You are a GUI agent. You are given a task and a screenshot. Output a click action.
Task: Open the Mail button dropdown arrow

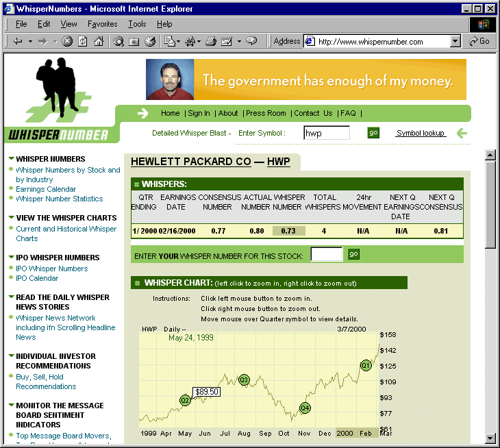178,41
